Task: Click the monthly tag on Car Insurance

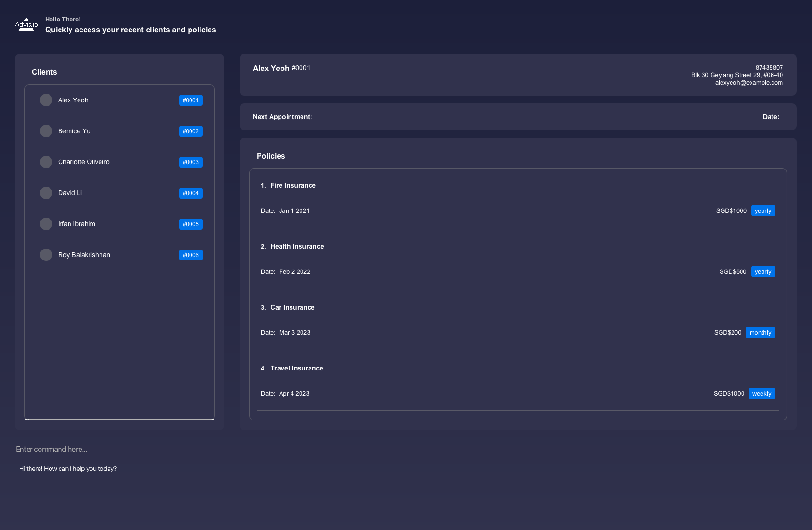Action: pyautogui.click(x=761, y=332)
